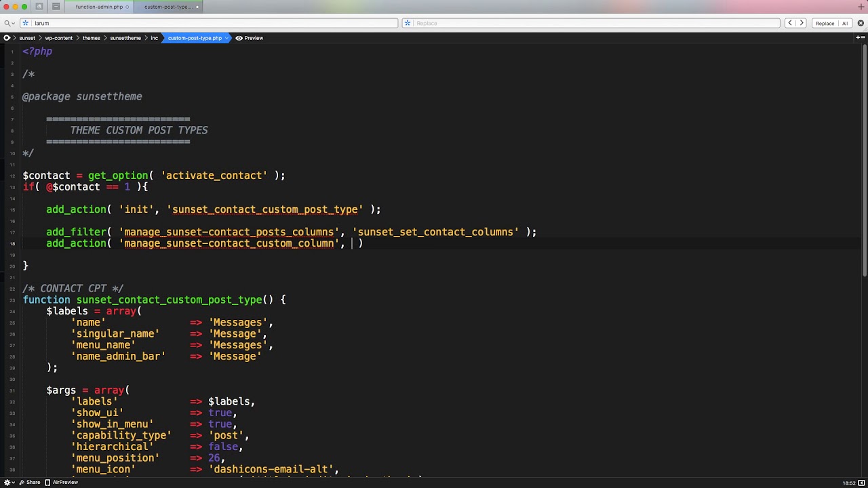Click 'manage_sunset-contact_posts_columns' string

point(229,232)
